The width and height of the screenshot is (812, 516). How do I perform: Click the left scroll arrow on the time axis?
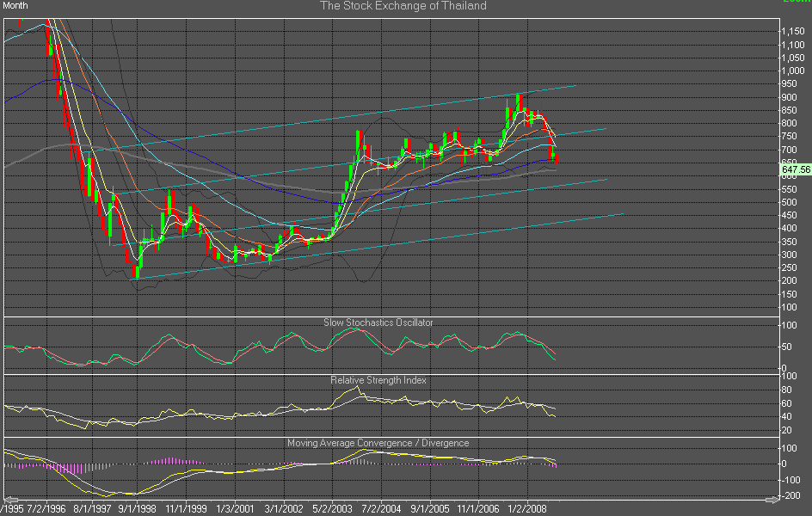point(10,500)
